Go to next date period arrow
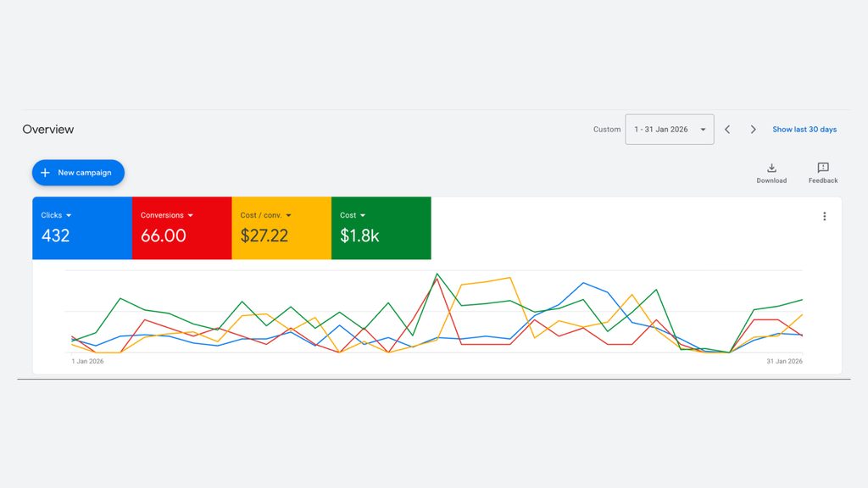 tap(753, 130)
